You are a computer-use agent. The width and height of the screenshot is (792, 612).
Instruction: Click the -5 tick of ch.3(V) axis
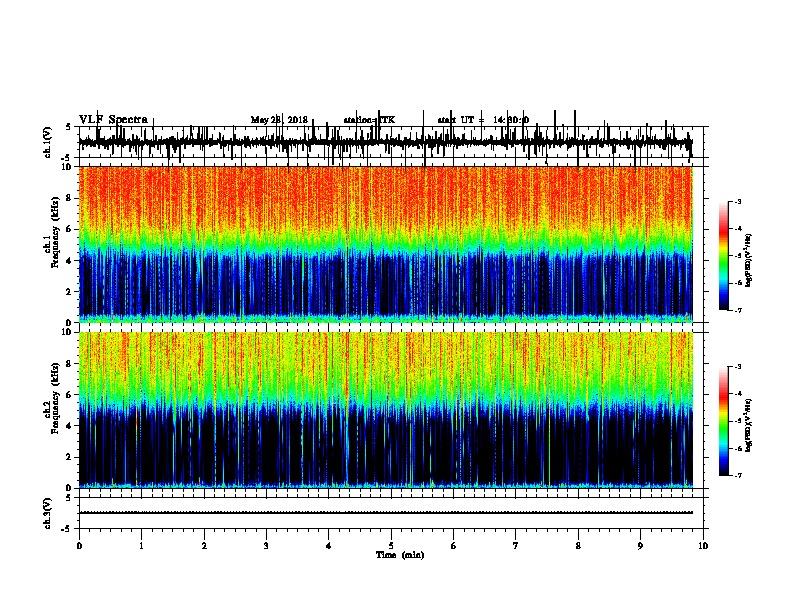coord(67,529)
